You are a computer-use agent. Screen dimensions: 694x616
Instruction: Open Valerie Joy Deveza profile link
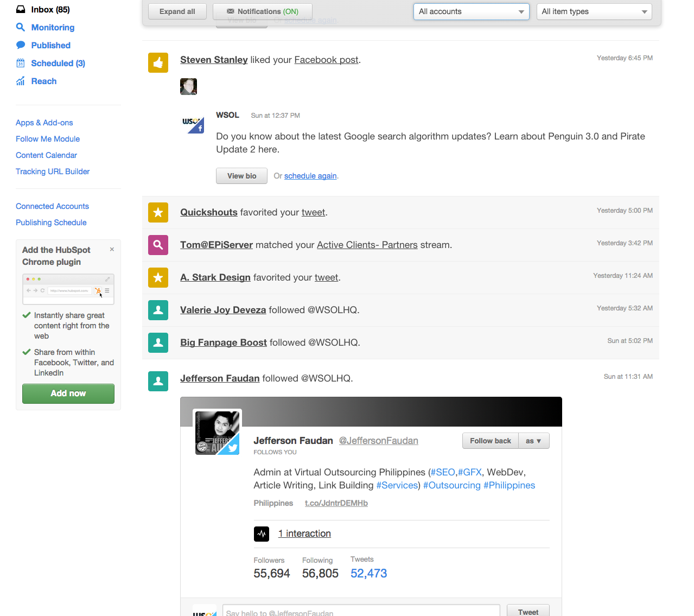coord(223,310)
